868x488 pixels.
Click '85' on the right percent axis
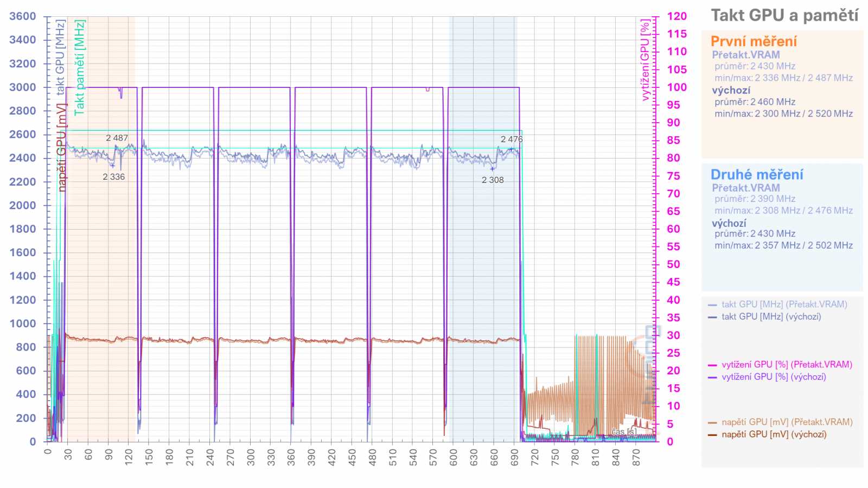[673, 140]
